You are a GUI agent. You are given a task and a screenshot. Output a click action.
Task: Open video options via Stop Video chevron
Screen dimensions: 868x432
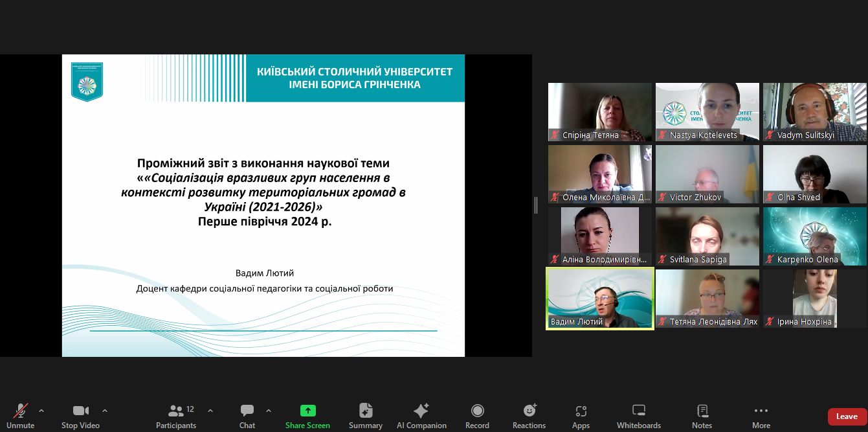coord(104,409)
